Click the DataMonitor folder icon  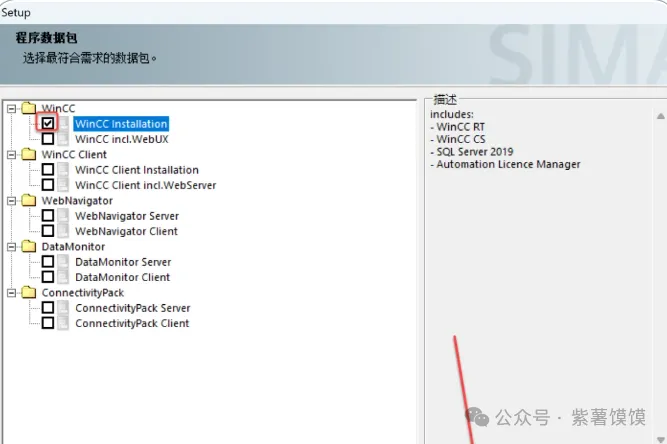click(x=28, y=247)
